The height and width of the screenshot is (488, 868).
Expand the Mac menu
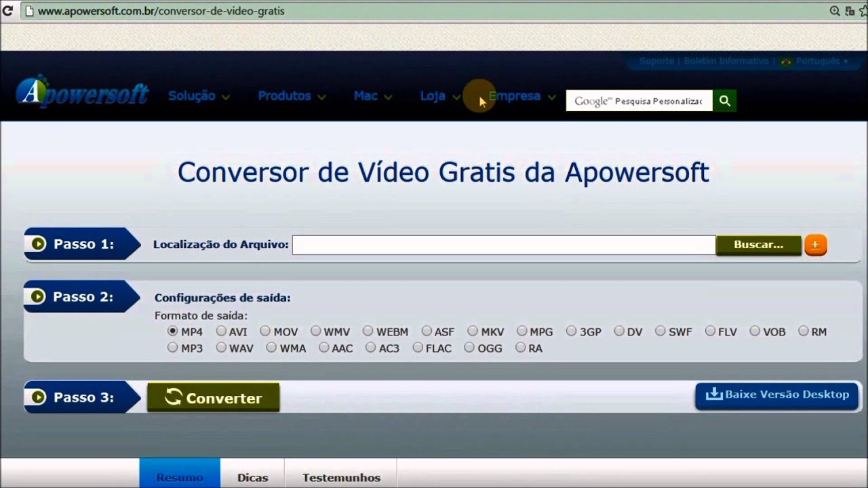point(373,96)
